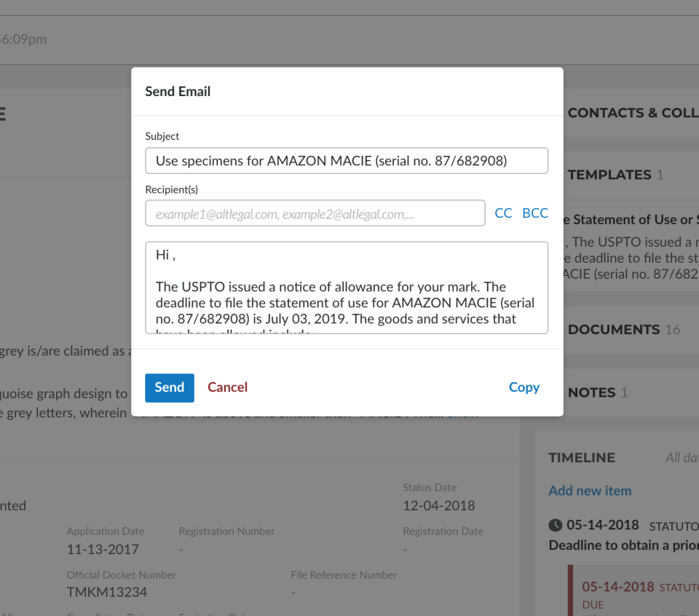Add CC recipients
This screenshot has width=699, height=616.
(x=503, y=213)
